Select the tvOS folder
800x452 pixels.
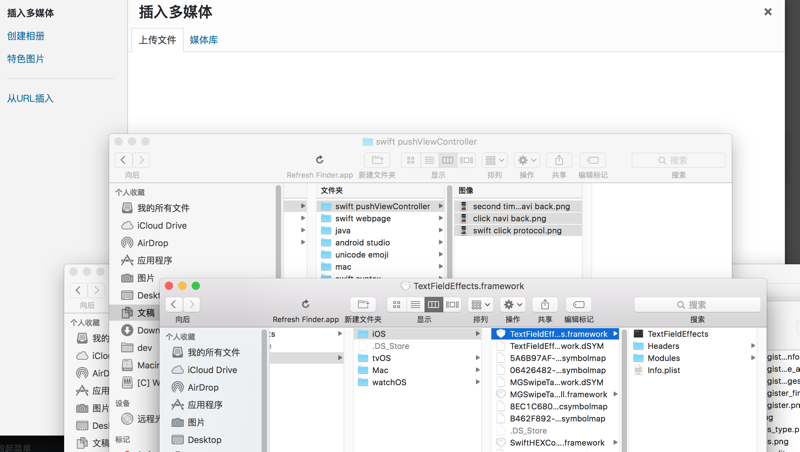tap(418, 358)
